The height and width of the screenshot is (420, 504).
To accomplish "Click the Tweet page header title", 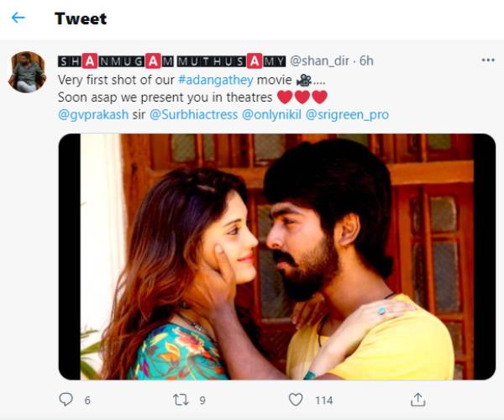I will (81, 18).
